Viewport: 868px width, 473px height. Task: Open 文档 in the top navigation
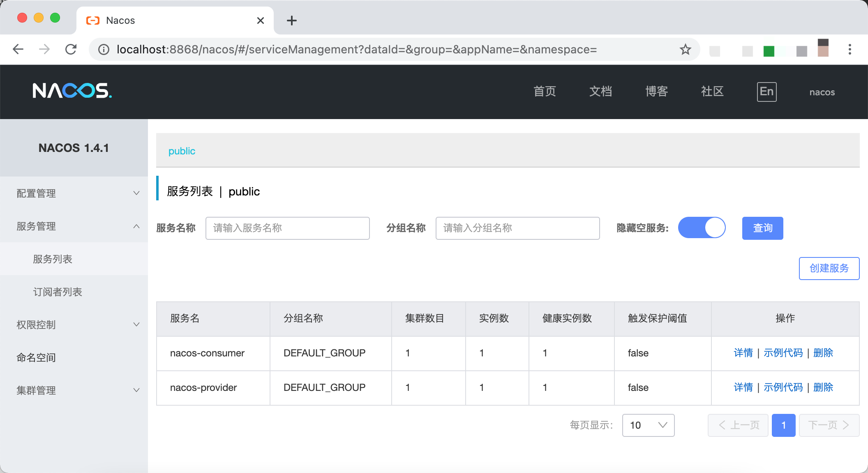point(600,91)
